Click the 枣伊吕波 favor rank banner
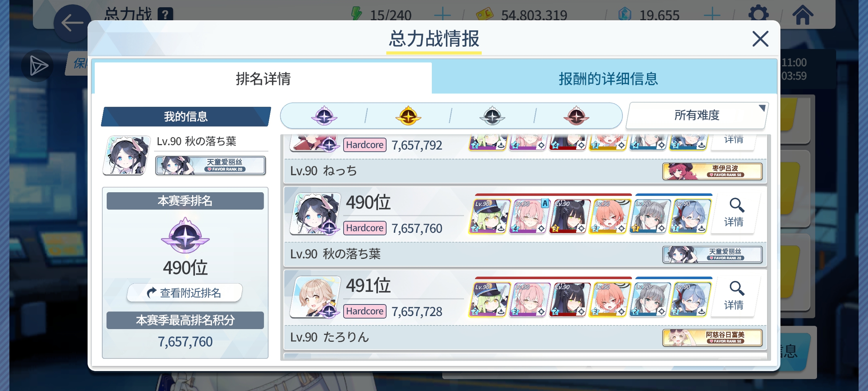 click(x=712, y=171)
